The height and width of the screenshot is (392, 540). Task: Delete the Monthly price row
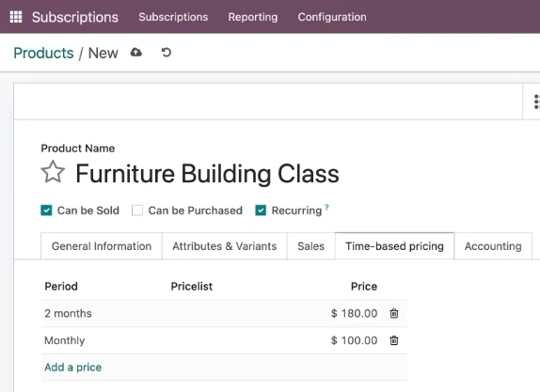tap(394, 340)
